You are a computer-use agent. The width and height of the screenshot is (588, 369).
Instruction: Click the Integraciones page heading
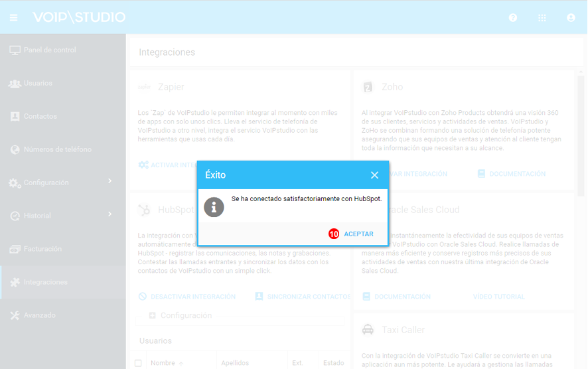[167, 52]
